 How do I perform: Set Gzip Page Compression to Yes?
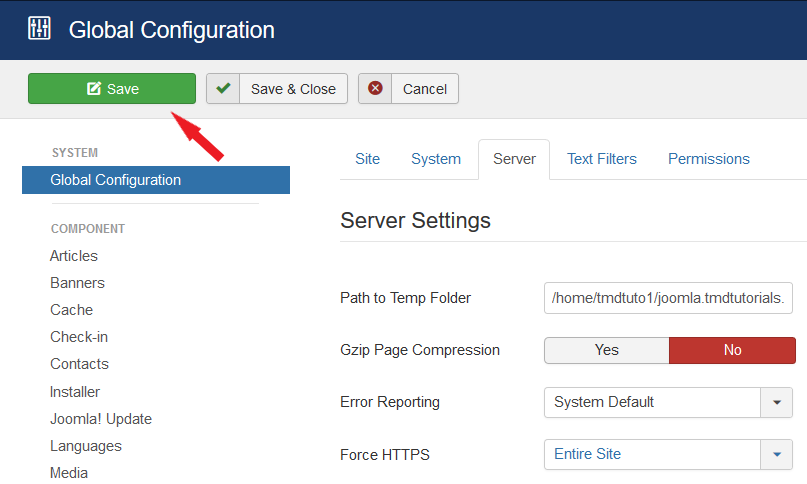(x=606, y=350)
